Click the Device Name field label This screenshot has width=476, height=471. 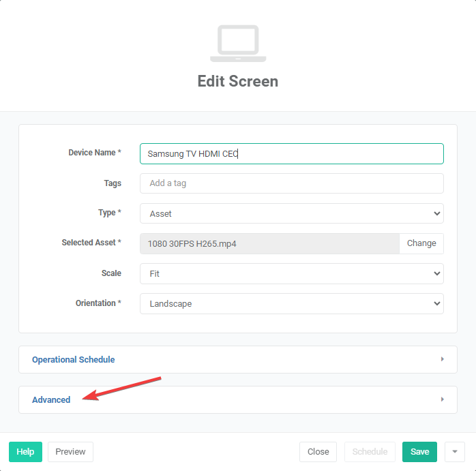click(x=94, y=153)
